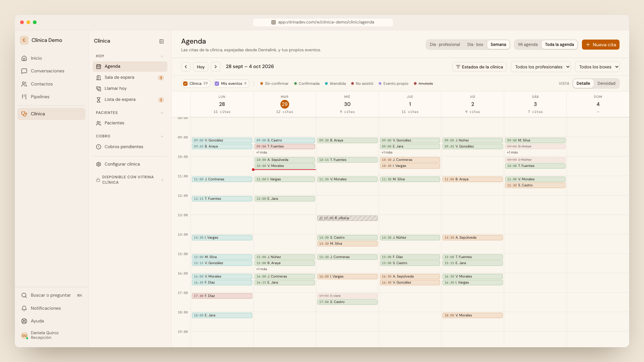This screenshot has height=362, width=644.
Task: Click the Hoy button
Action: [201, 67]
